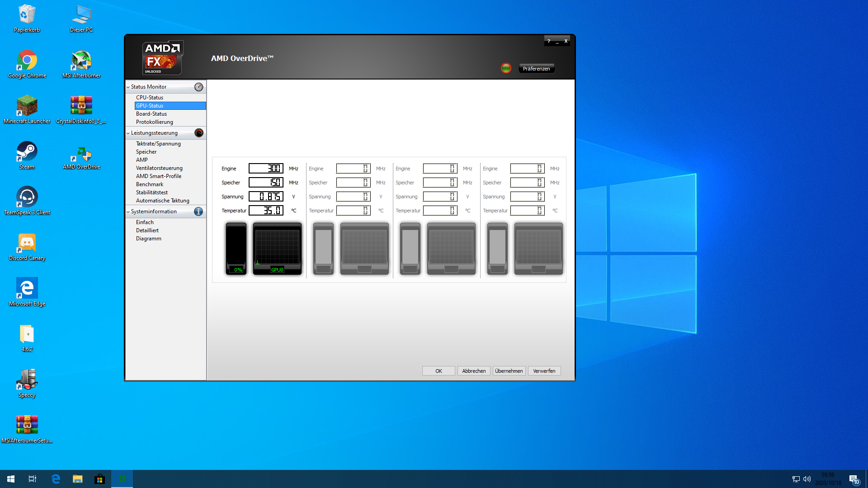Open the Präferenzen menu button
This screenshot has width=868, height=488.
click(536, 69)
